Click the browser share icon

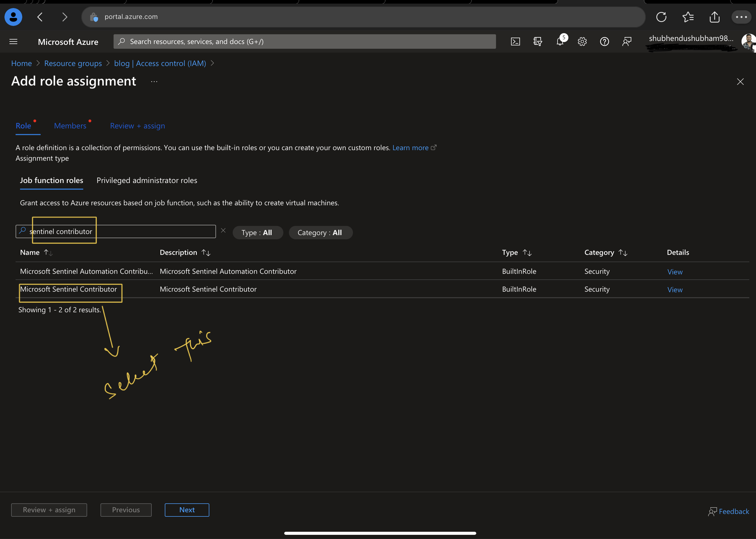(x=715, y=17)
